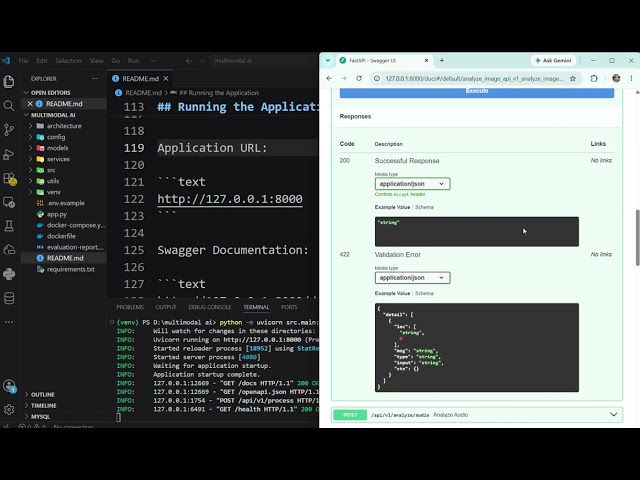Open the Explorer view in activity bar

coord(9,82)
